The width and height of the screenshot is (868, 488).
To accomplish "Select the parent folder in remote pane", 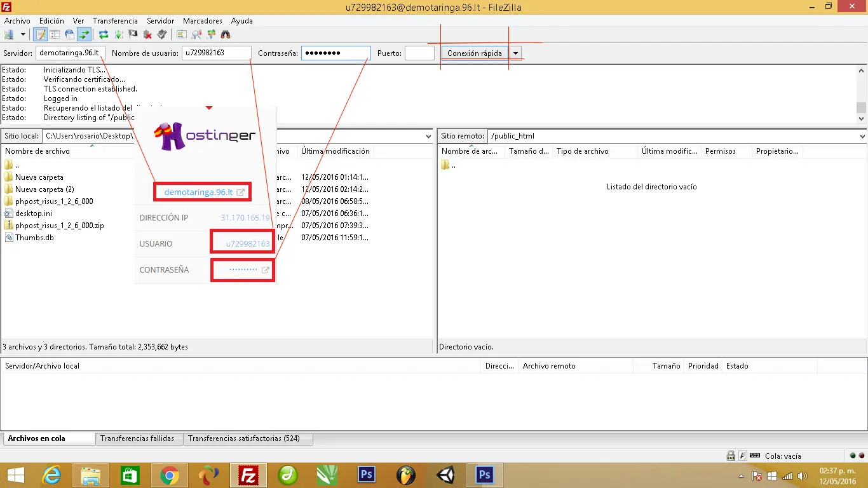I will click(x=449, y=165).
